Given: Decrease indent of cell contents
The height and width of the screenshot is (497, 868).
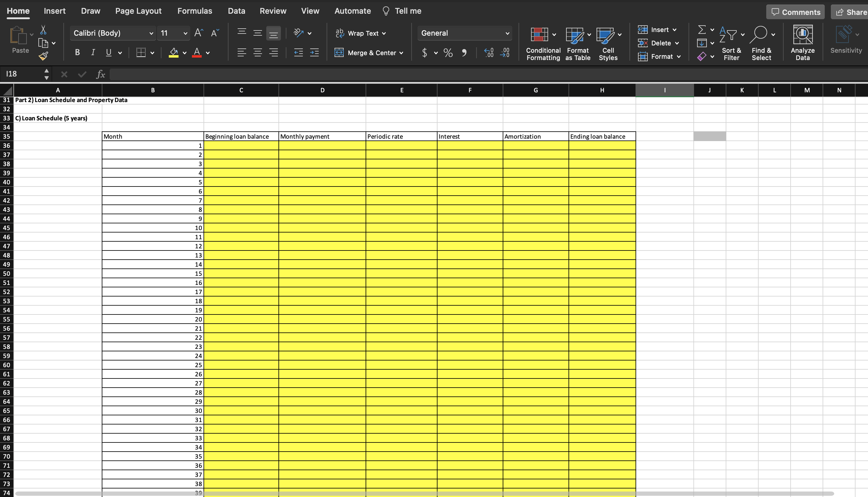Looking at the screenshot, I should [299, 52].
